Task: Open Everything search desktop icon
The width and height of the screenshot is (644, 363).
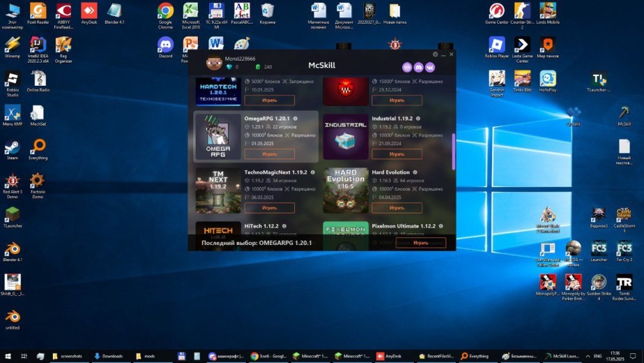Action: tap(38, 149)
